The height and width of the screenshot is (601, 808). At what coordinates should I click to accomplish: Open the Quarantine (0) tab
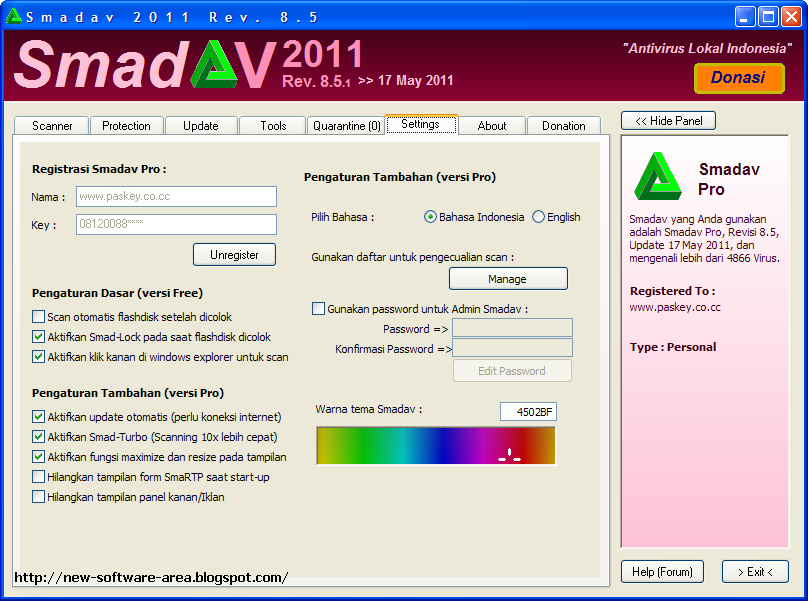coord(346,126)
